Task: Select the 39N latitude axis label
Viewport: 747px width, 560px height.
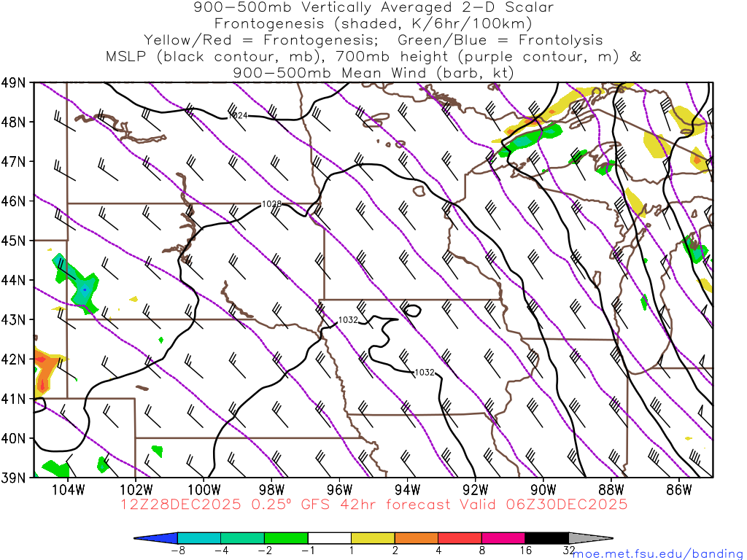Action: click(15, 478)
